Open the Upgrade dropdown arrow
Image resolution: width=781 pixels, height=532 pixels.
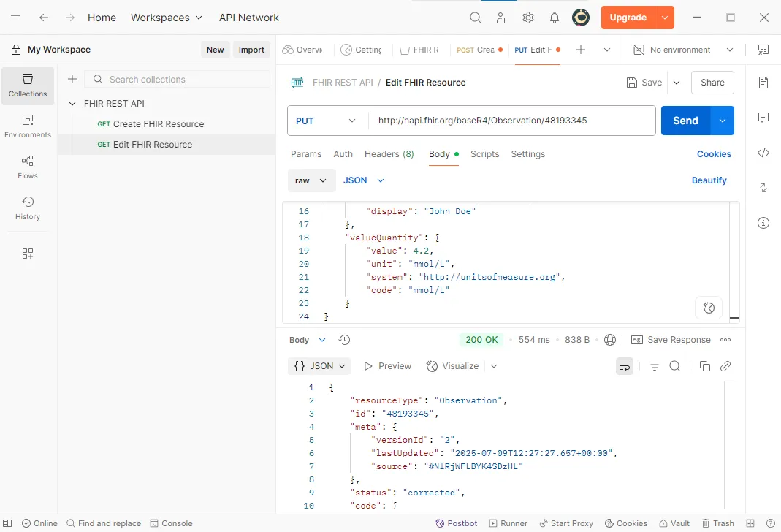point(664,18)
